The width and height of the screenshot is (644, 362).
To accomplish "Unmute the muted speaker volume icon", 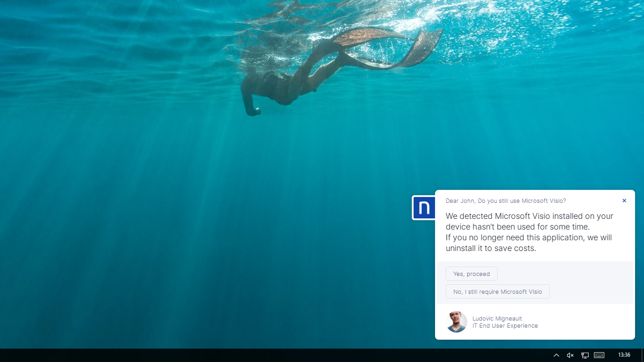I will click(570, 355).
